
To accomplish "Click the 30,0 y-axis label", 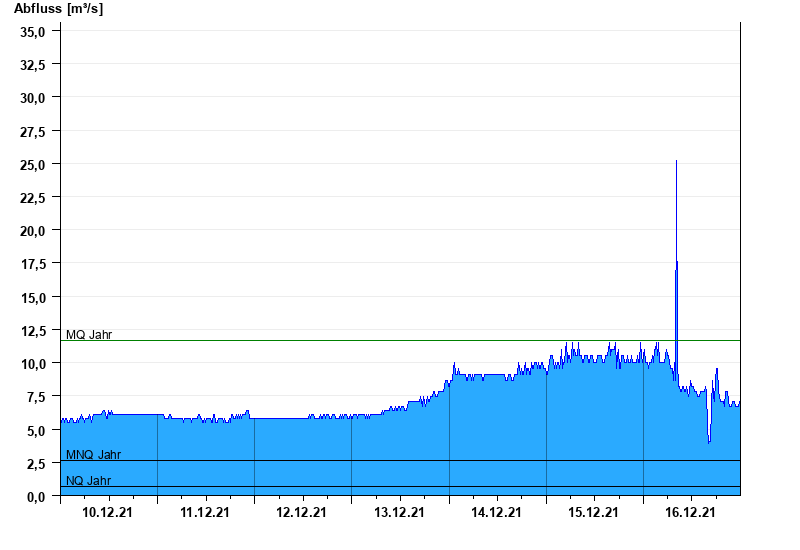I will pyautogui.click(x=33, y=98).
